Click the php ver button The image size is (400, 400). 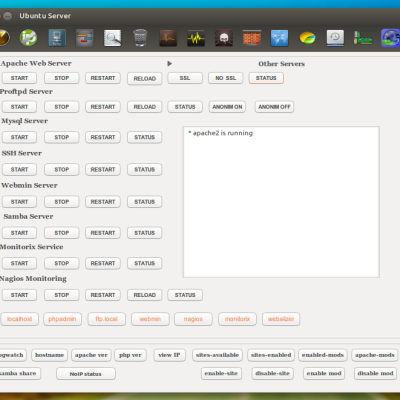pyautogui.click(x=130, y=355)
